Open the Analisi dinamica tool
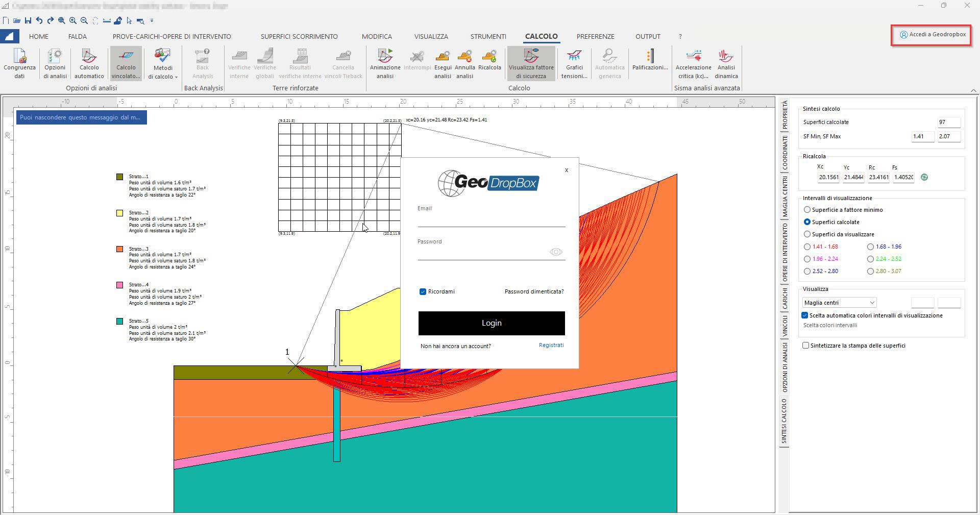The image size is (980, 515). (725, 63)
